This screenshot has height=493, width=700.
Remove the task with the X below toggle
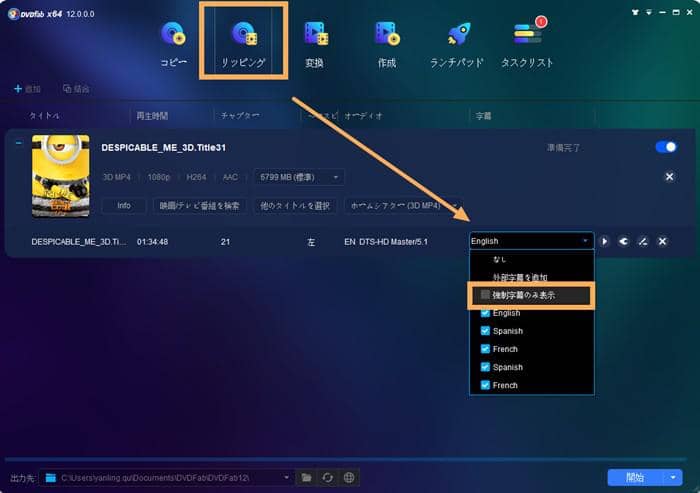(x=669, y=177)
